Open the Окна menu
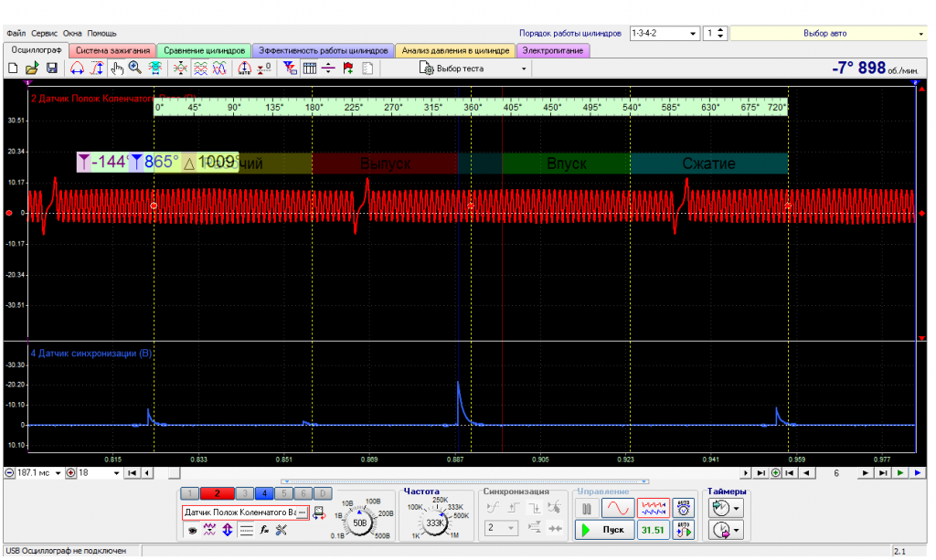The image size is (936, 560). click(x=72, y=34)
